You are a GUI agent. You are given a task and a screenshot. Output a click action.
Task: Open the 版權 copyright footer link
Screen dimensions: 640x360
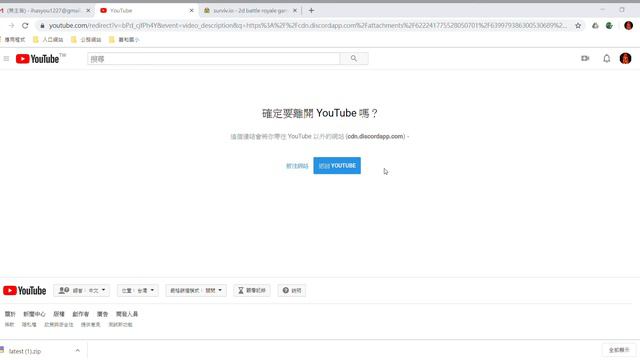pos(59,314)
